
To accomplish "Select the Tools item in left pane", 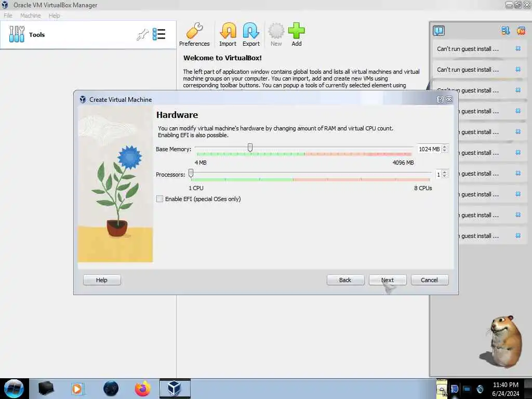I will coord(88,35).
